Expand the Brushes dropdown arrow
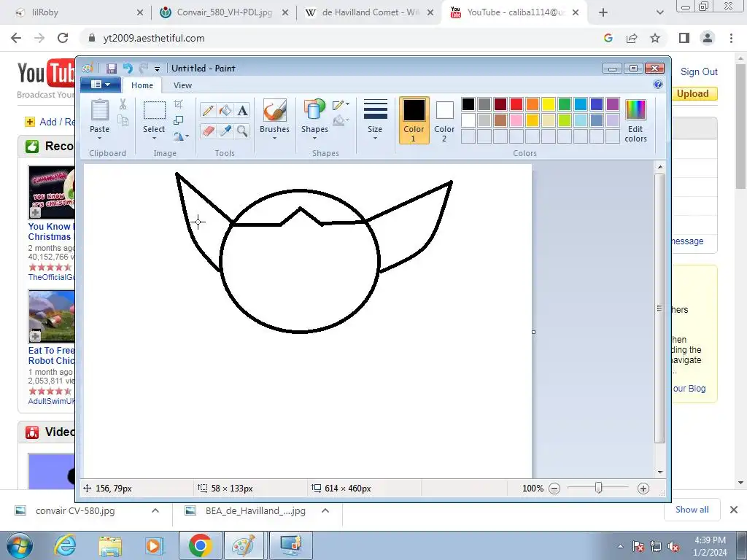This screenshot has height=560, width=747. [274, 138]
